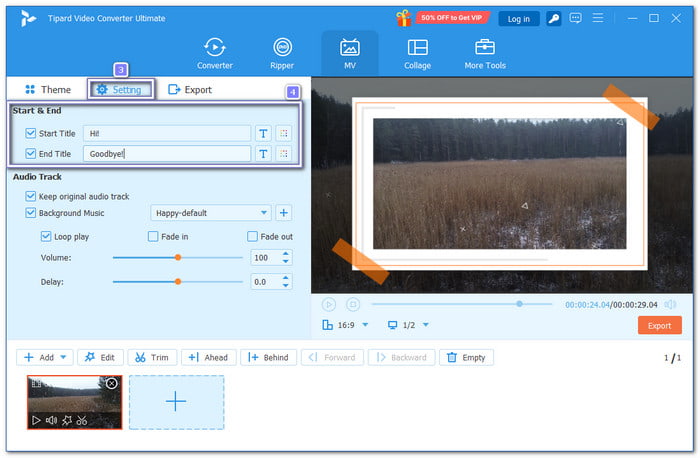Open the More Tools toolbox
The width and height of the screenshot is (700, 458).
(x=484, y=53)
